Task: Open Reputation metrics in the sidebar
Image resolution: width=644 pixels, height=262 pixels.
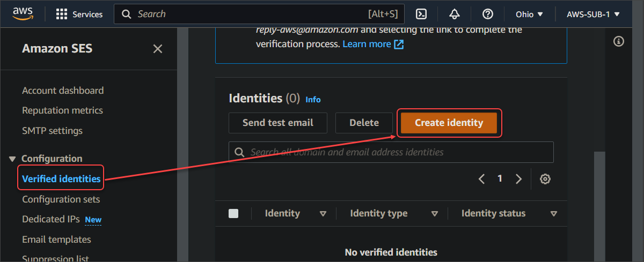Action: (x=62, y=110)
